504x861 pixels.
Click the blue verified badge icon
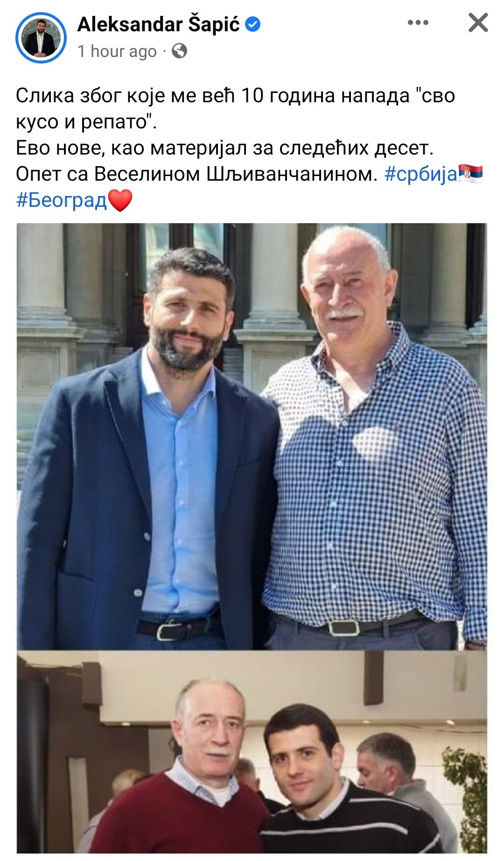click(252, 24)
